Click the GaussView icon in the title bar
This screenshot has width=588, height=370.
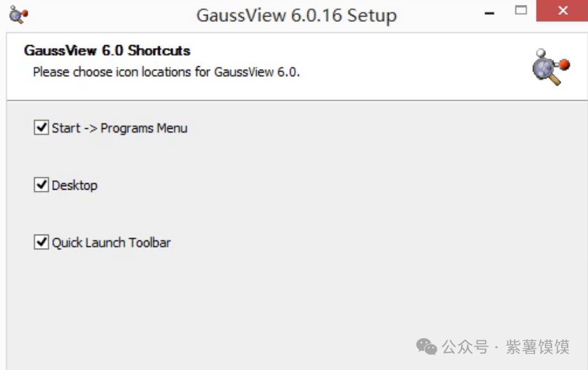[x=18, y=15]
